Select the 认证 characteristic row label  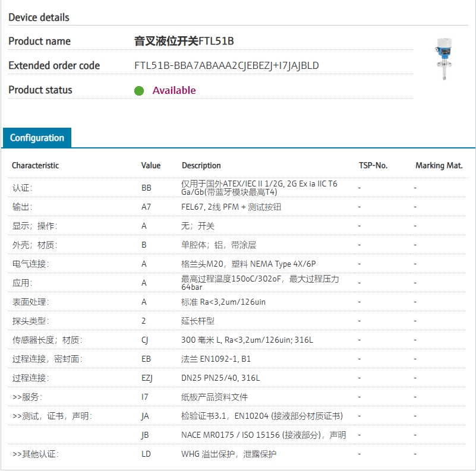[x=23, y=188]
